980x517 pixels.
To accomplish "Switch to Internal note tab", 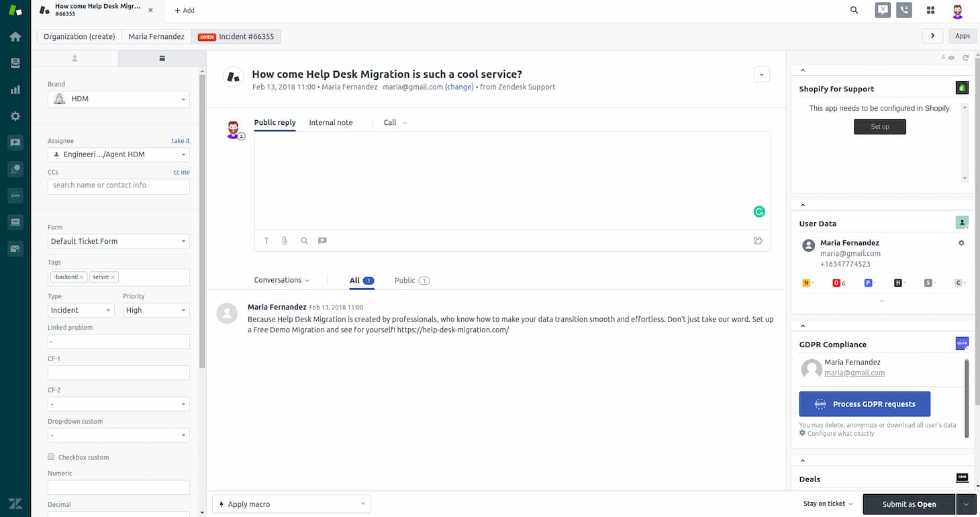I will 331,122.
